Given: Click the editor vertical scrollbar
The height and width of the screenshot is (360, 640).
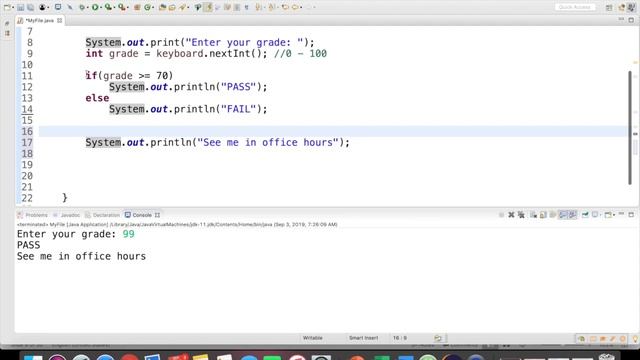Looking at the screenshot, I should pos(630,127).
